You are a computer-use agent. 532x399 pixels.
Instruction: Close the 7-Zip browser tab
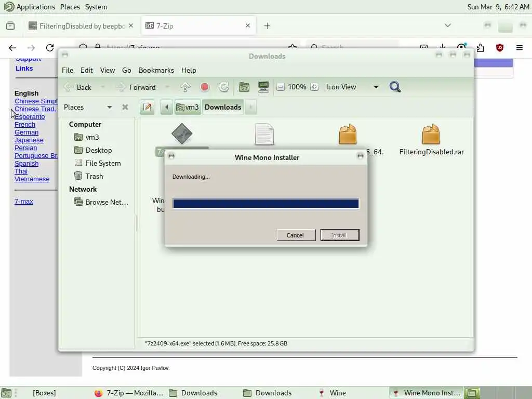(248, 25)
